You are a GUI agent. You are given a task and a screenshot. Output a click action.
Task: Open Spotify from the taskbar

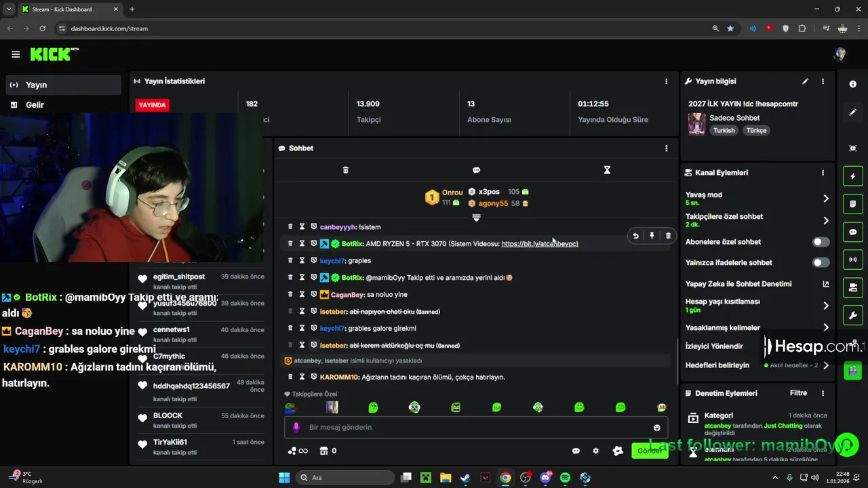point(565,478)
